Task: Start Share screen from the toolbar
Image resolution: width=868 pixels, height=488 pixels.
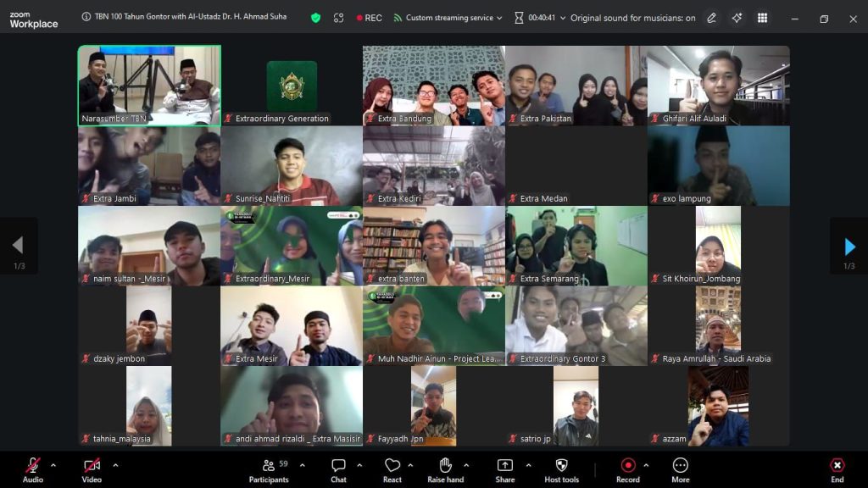Action: (x=504, y=469)
